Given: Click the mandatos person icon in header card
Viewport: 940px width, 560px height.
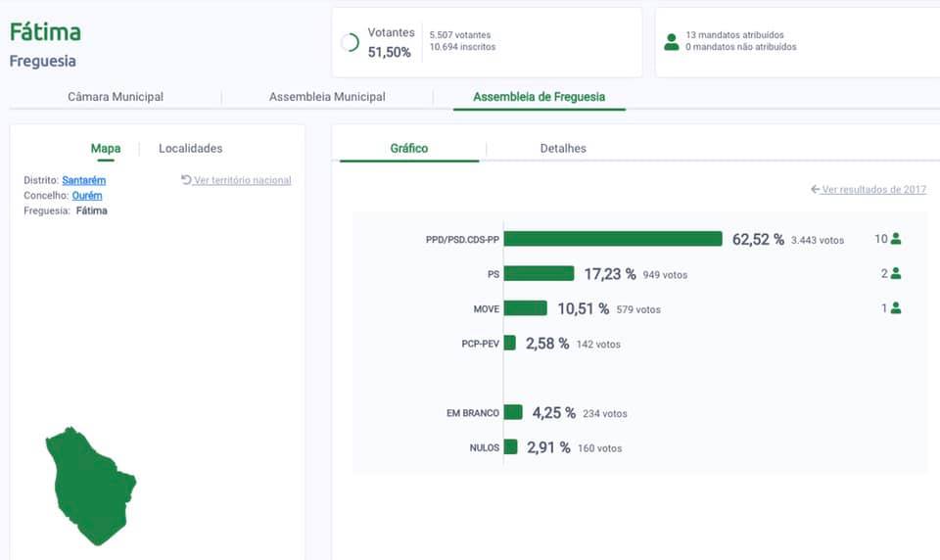Looking at the screenshot, I should coord(672,42).
